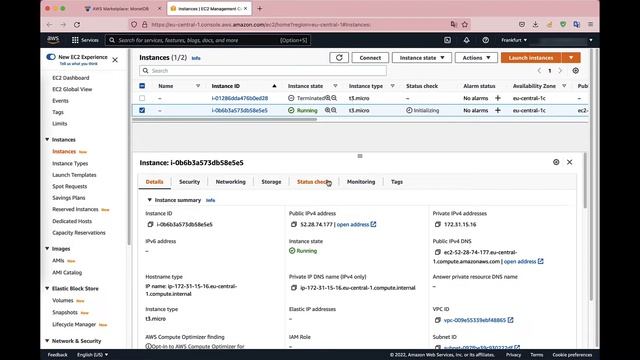Switch to the Status checks tab

click(313, 182)
